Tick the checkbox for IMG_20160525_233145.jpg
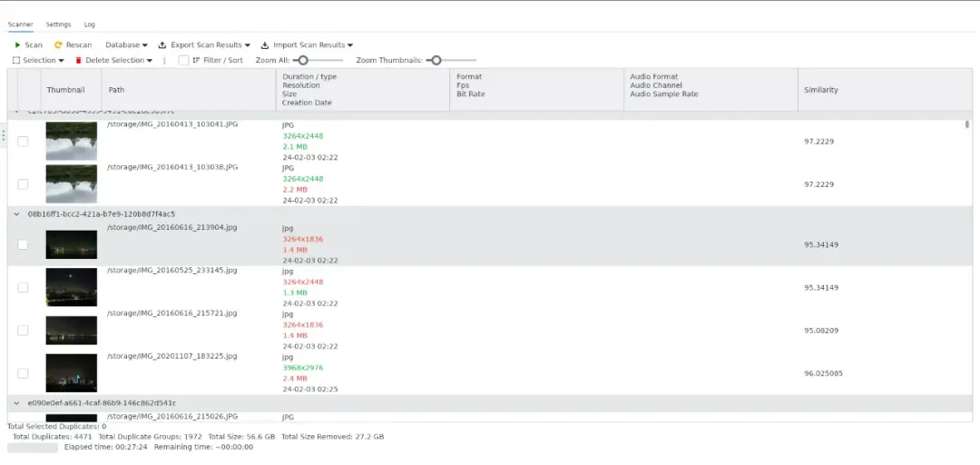The width and height of the screenshot is (980, 465). click(23, 287)
